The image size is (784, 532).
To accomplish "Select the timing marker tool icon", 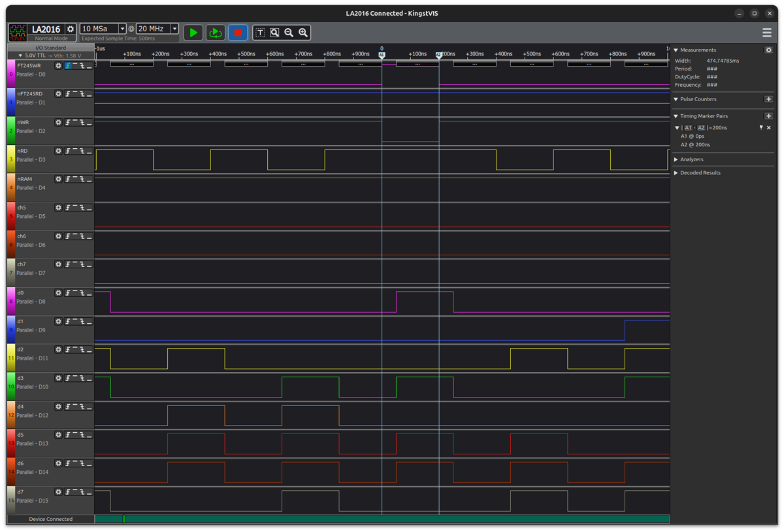I will pos(260,32).
